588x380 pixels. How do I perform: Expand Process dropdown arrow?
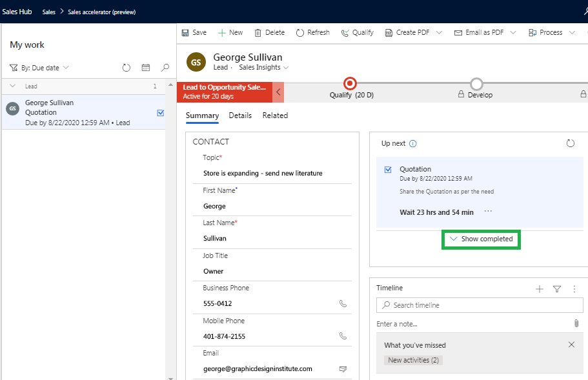[x=572, y=33]
